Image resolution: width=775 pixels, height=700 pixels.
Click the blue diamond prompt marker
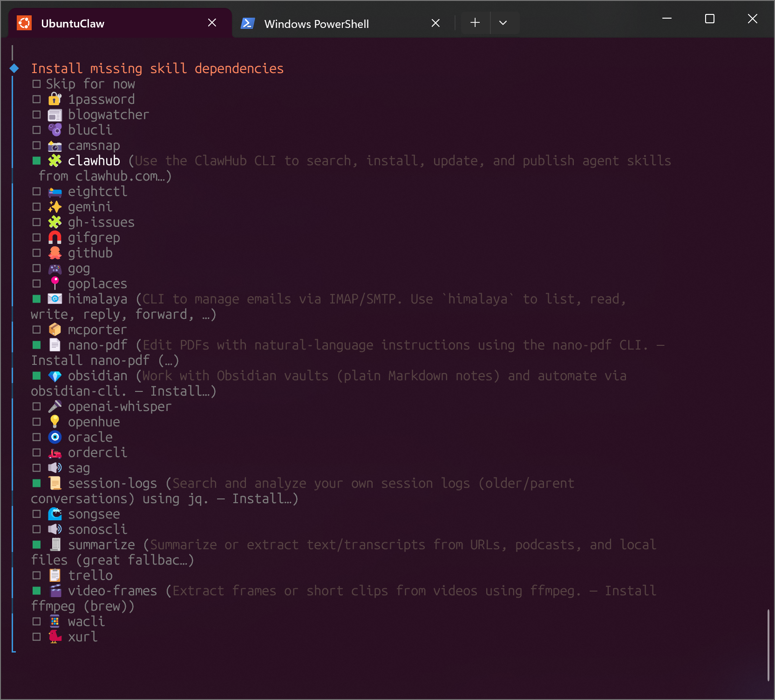[x=14, y=68]
